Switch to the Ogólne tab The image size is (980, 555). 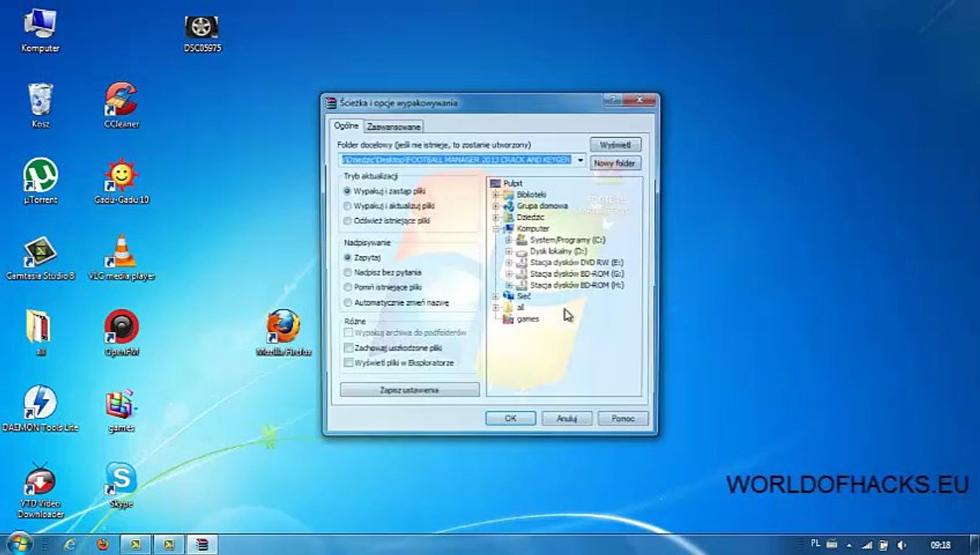[x=347, y=125]
